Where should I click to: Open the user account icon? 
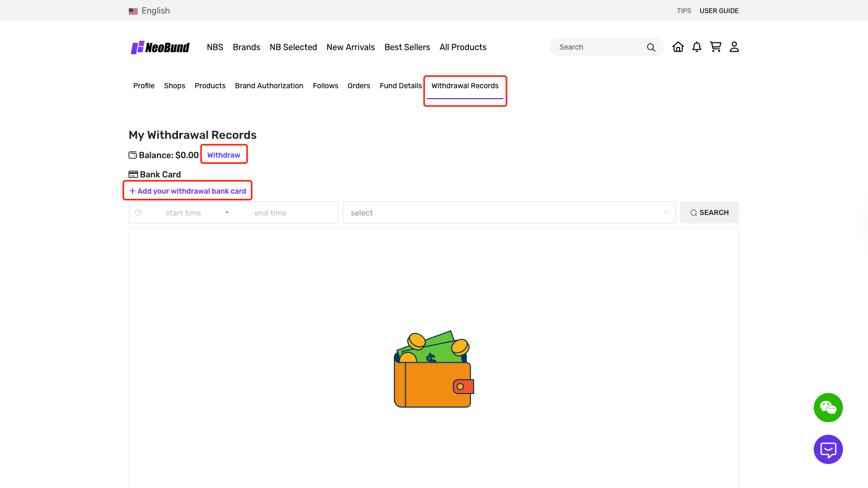click(734, 47)
